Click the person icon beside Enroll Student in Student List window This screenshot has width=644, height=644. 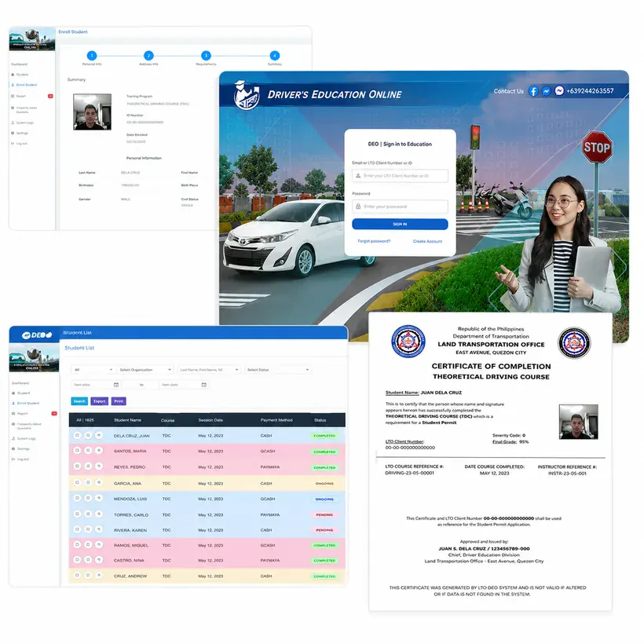(x=13, y=404)
